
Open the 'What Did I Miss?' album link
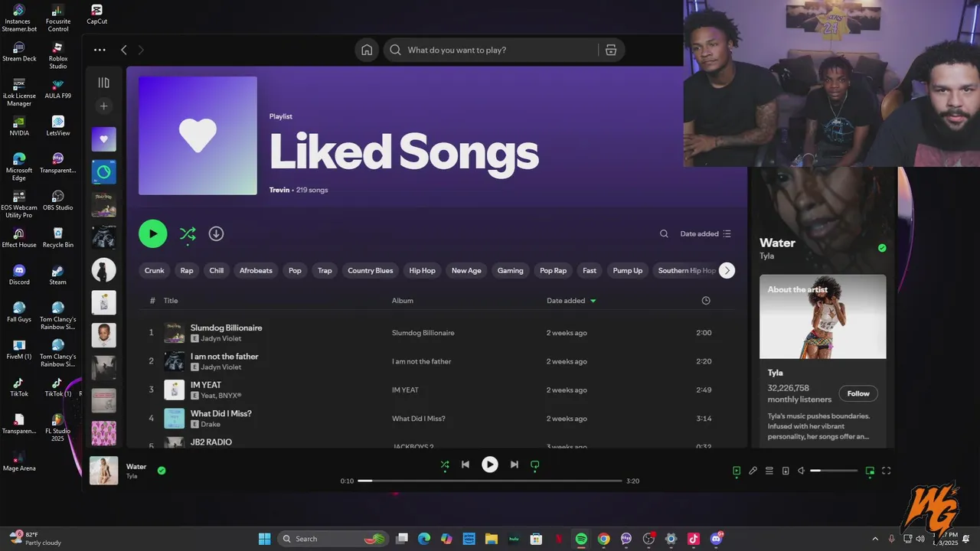coord(419,419)
